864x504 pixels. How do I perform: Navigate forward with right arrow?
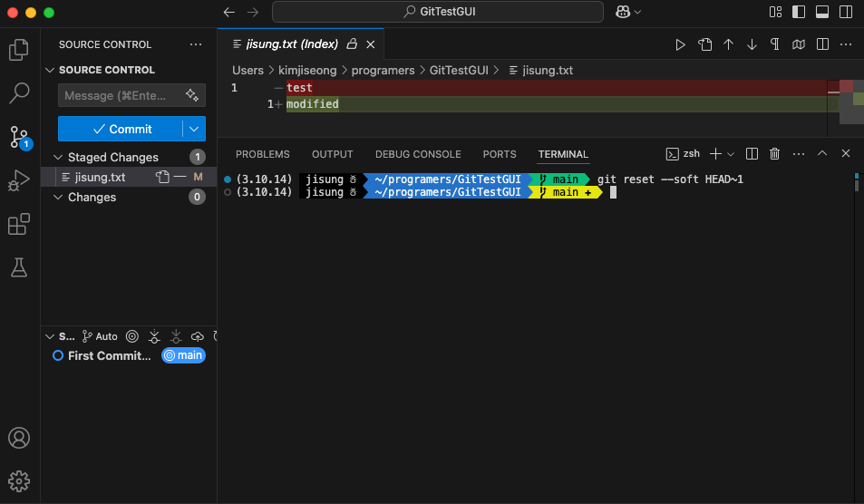[x=253, y=12]
